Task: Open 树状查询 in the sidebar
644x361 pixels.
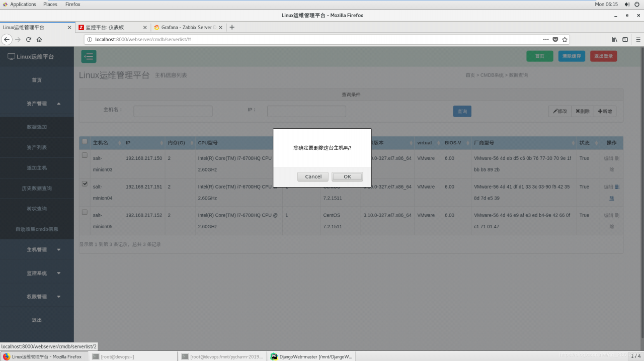Action: tap(37, 209)
